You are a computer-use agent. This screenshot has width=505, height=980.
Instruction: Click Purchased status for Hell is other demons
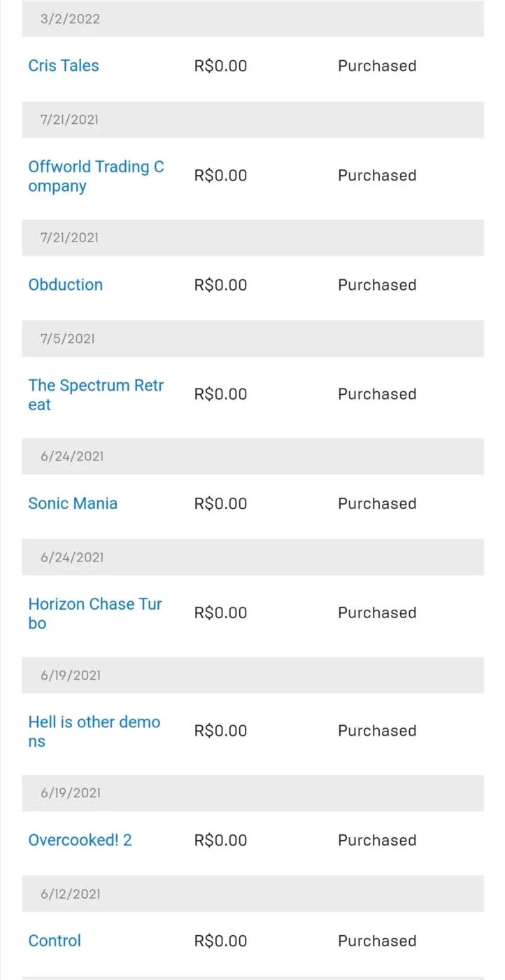[377, 731]
